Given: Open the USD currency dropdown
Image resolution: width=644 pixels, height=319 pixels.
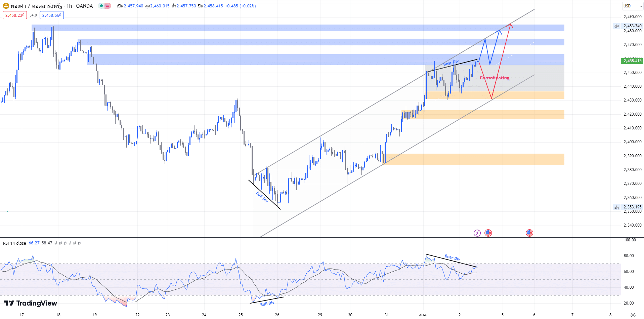Looking at the screenshot, I should pos(631,6).
